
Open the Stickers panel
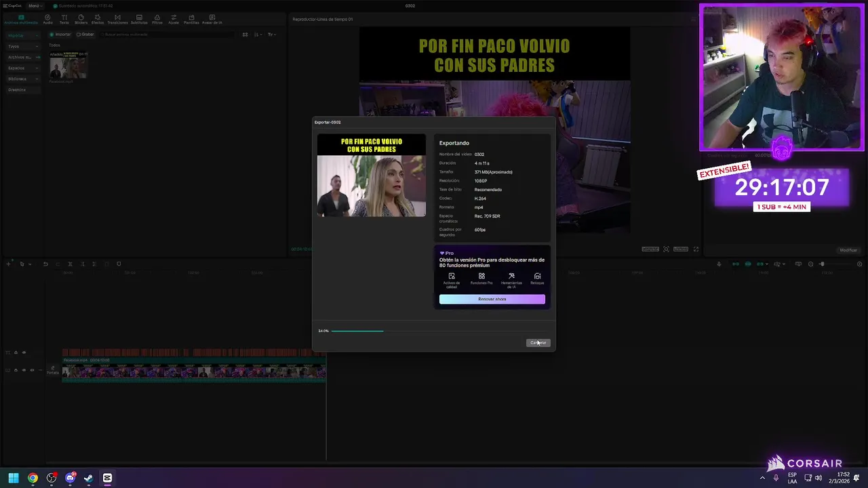tap(81, 19)
